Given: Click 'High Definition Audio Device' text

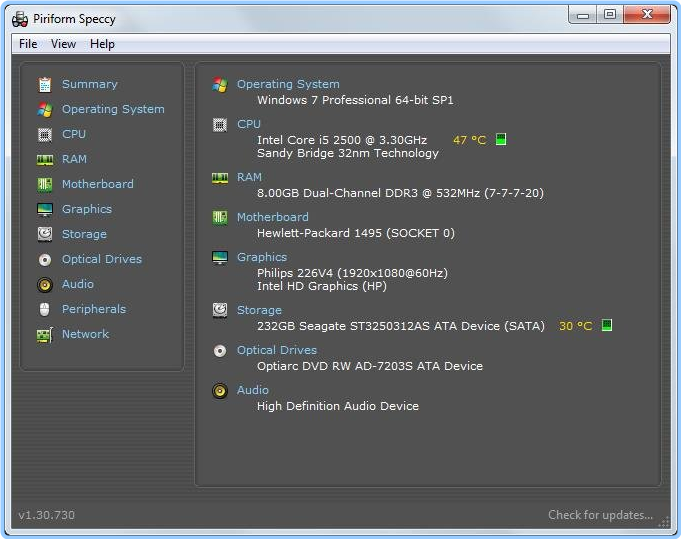Looking at the screenshot, I should (338, 406).
